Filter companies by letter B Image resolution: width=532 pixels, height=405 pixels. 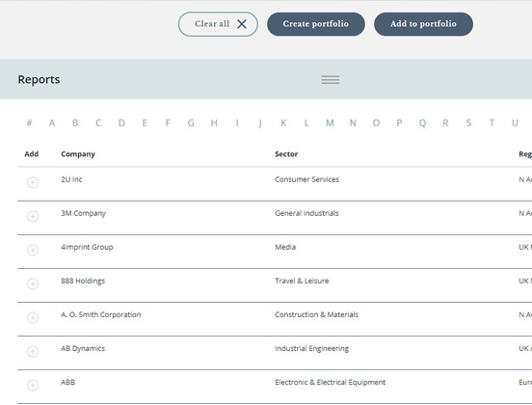click(75, 122)
